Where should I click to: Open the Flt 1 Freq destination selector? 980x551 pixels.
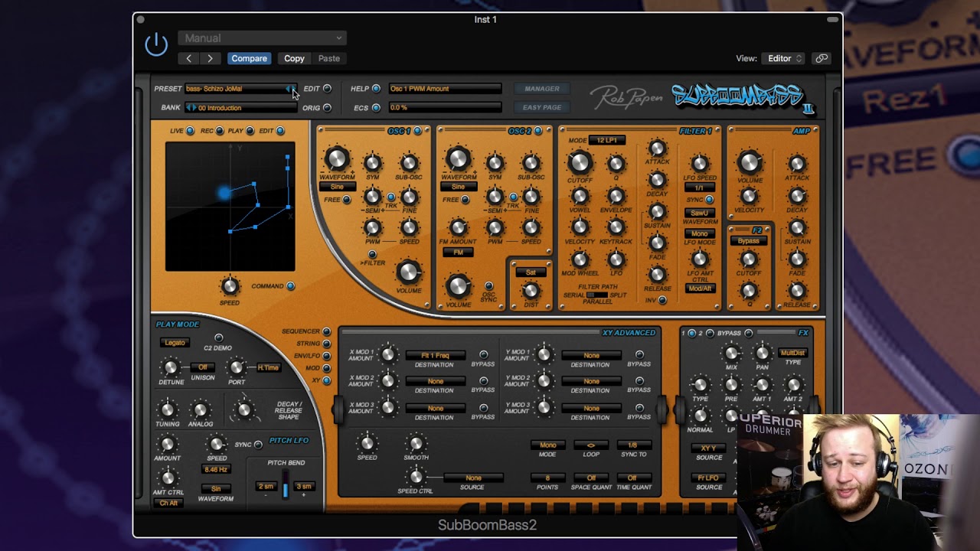[x=435, y=355]
